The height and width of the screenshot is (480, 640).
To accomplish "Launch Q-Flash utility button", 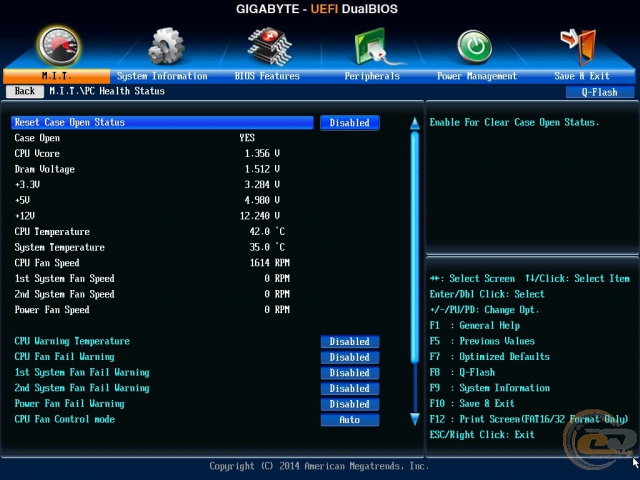I will pyautogui.click(x=600, y=92).
